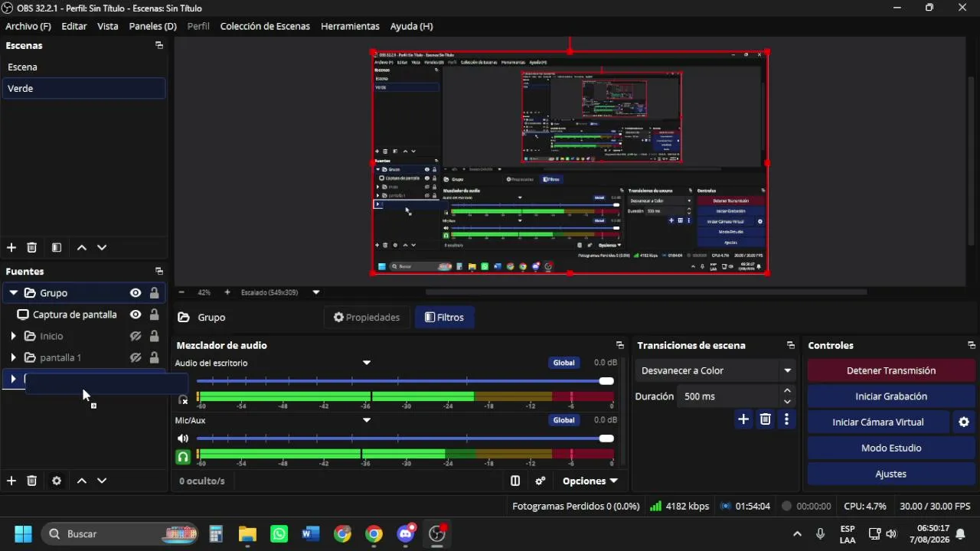Expand the Inicio source group
The height and width of the screenshot is (551, 980).
(13, 336)
